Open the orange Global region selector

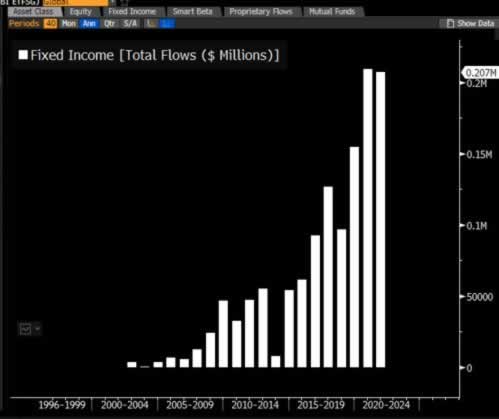pyautogui.click(x=75, y=2)
